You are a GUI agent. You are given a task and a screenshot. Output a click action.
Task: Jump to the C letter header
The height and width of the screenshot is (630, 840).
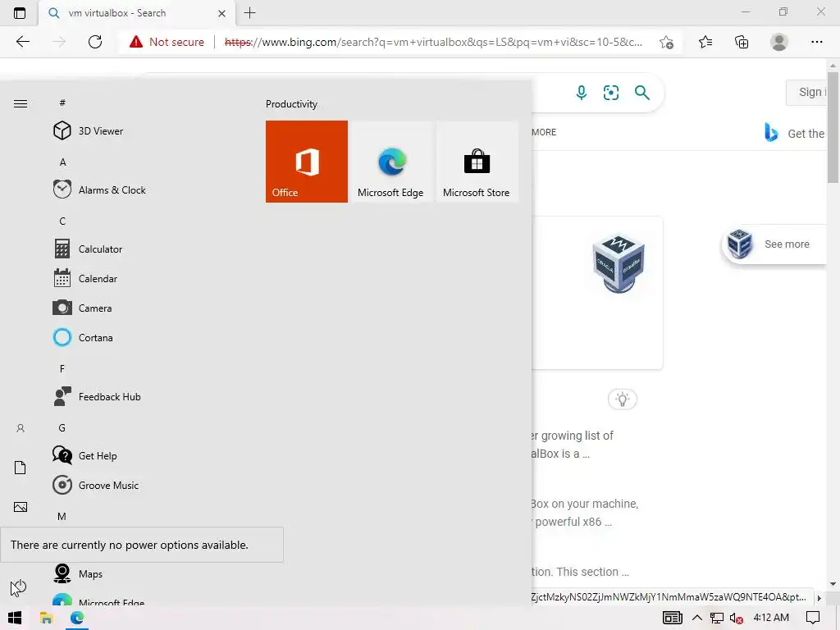[x=62, y=221]
